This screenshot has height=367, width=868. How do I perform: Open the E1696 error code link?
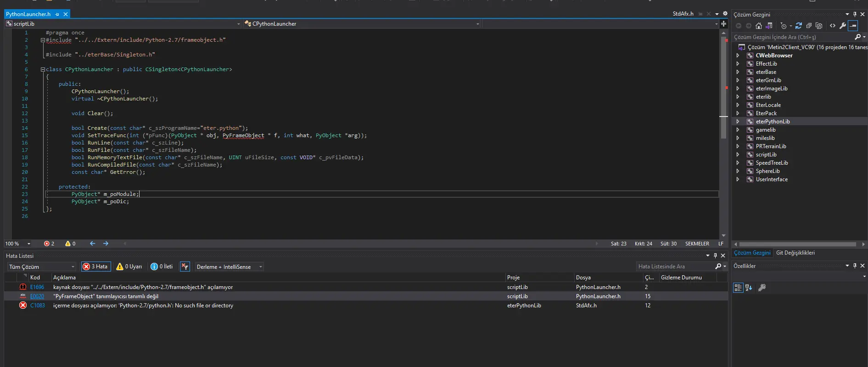(x=37, y=287)
